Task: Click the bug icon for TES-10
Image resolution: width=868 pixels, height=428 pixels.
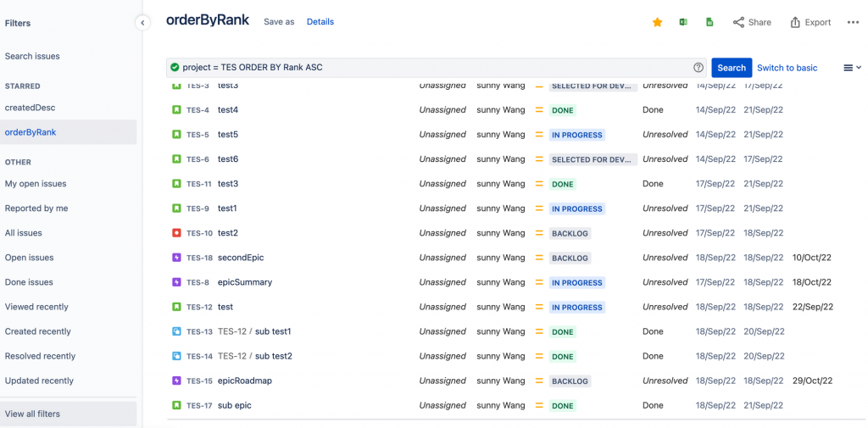Action: 176,233
